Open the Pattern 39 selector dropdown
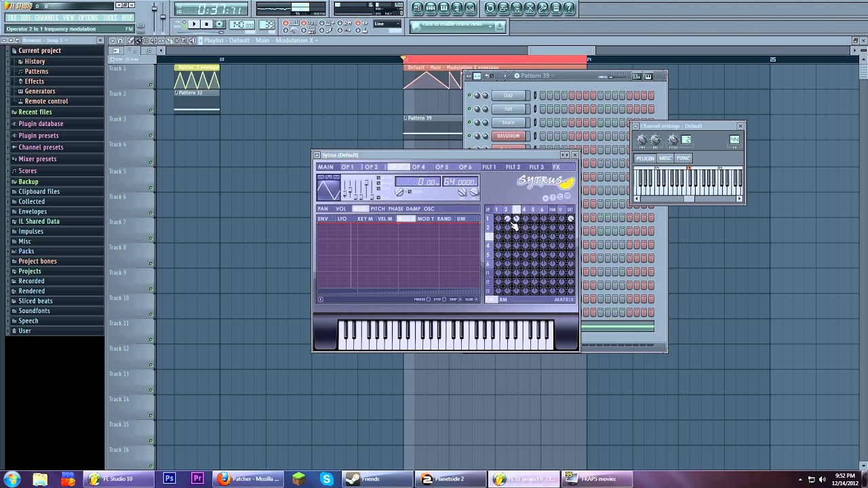The height and width of the screenshot is (488, 868). click(x=535, y=76)
